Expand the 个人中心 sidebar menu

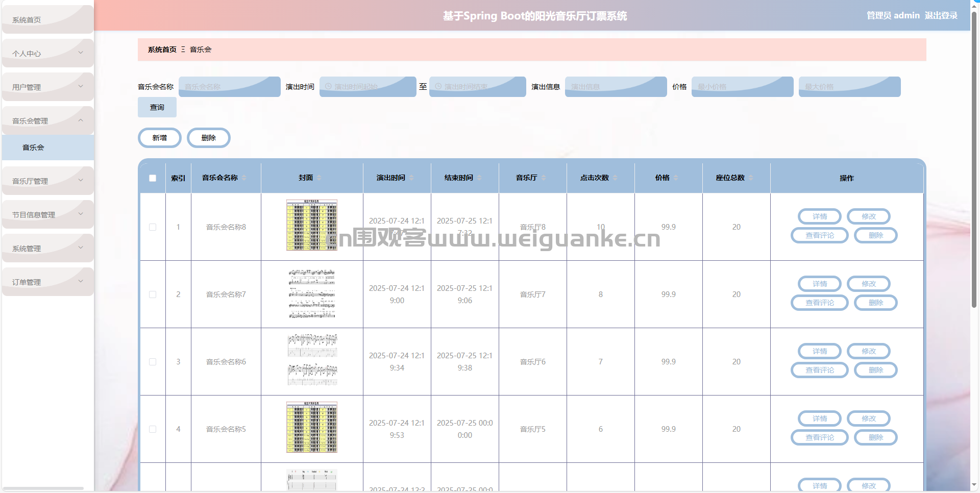coord(48,53)
